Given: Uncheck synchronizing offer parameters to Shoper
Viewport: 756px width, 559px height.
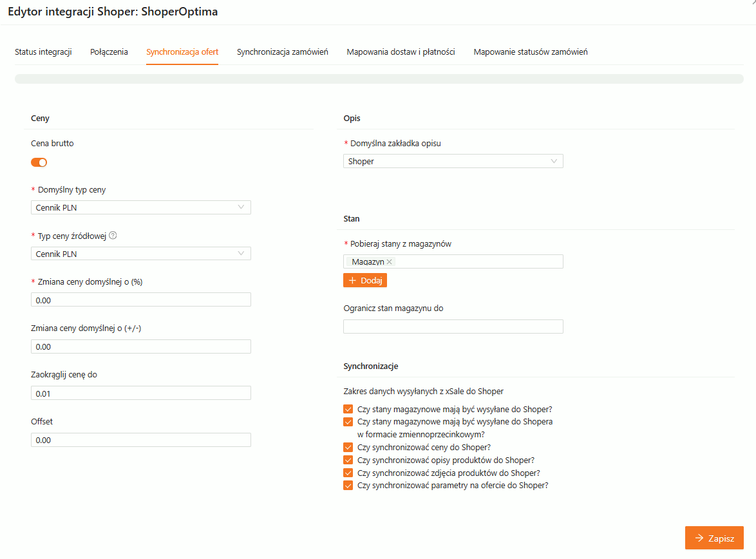Looking at the screenshot, I should 348,486.
